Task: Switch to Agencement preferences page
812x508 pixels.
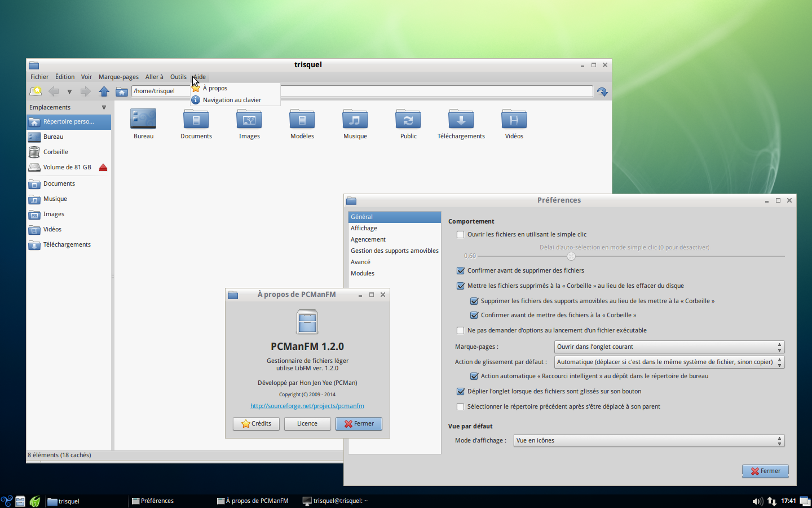Action: (394, 239)
